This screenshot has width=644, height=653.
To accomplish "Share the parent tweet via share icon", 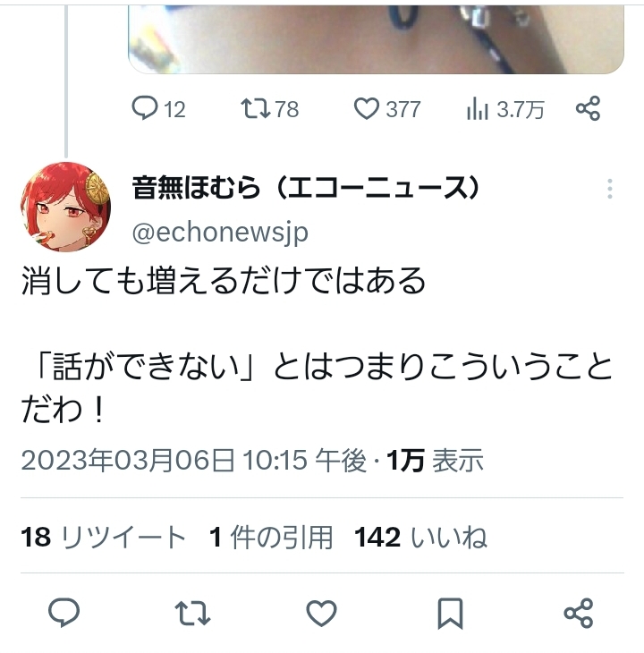I will (589, 109).
